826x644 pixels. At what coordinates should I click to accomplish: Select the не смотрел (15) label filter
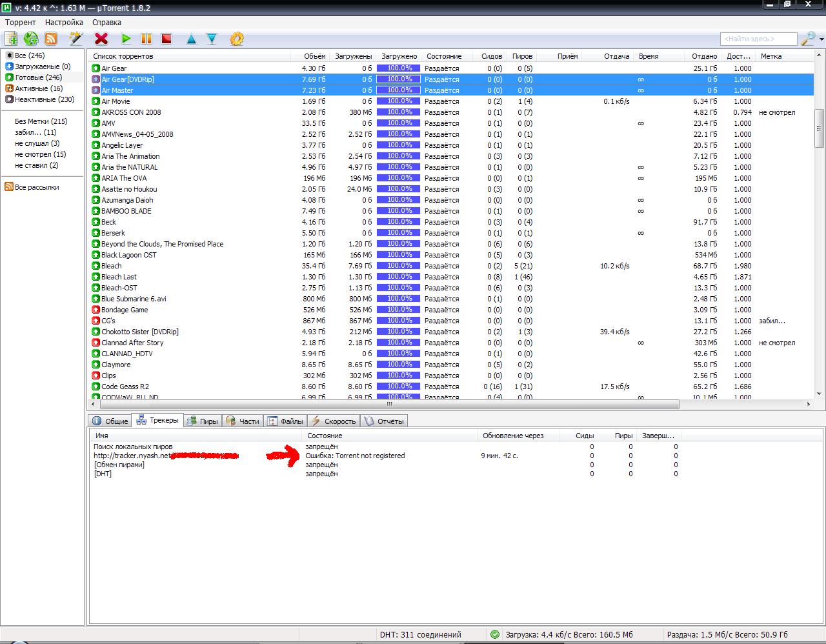(x=40, y=154)
